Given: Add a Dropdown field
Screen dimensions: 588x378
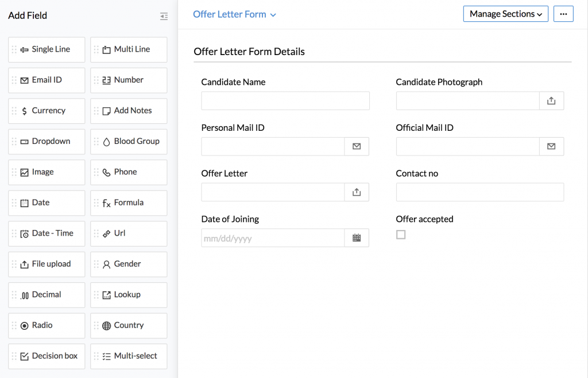Looking at the screenshot, I should pos(47,142).
